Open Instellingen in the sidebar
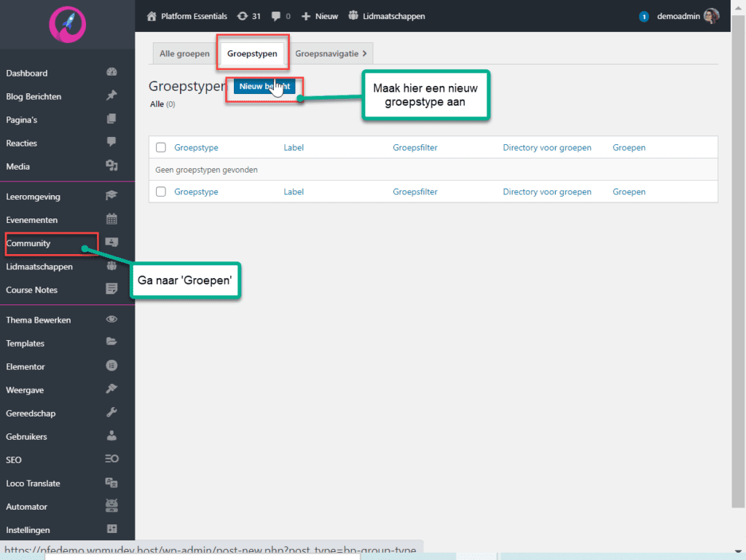 (x=28, y=530)
